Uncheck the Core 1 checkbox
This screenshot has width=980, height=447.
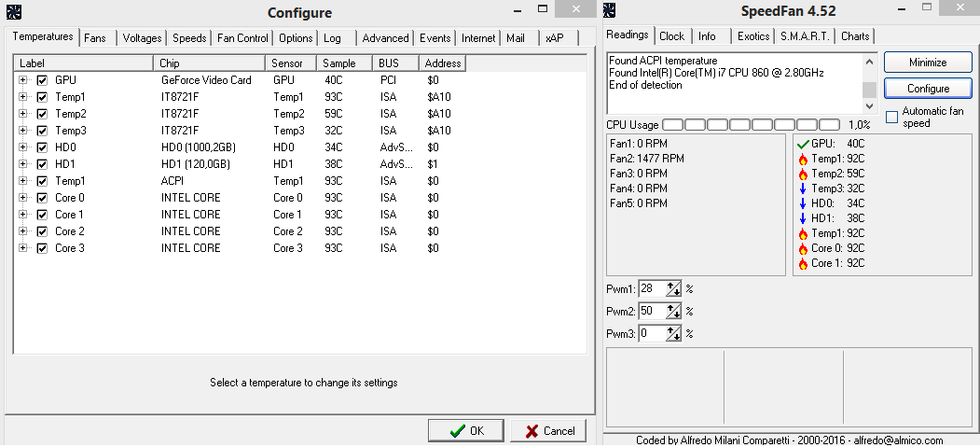tap(42, 215)
